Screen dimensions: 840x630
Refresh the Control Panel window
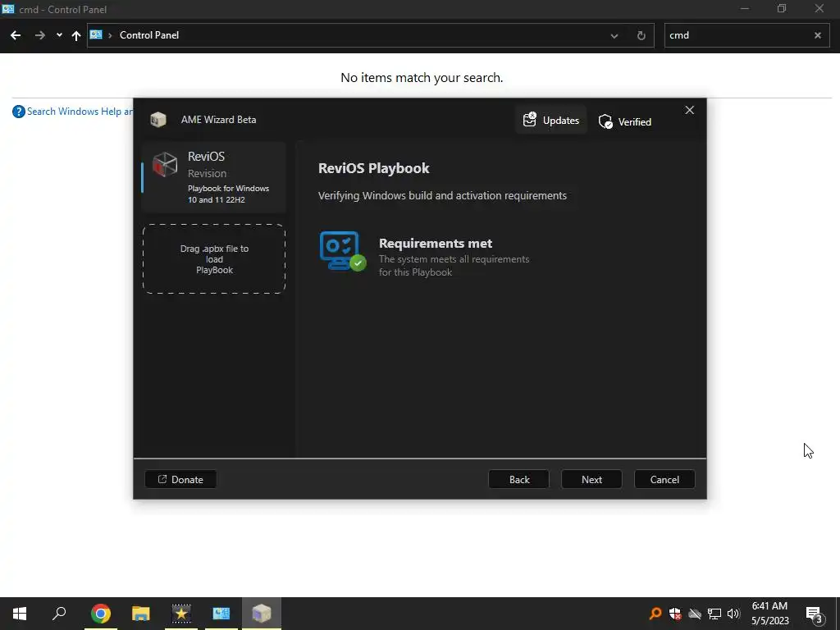[x=641, y=36]
